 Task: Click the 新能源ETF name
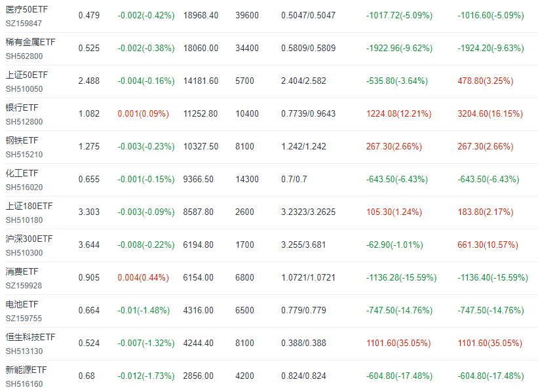coord(26,370)
